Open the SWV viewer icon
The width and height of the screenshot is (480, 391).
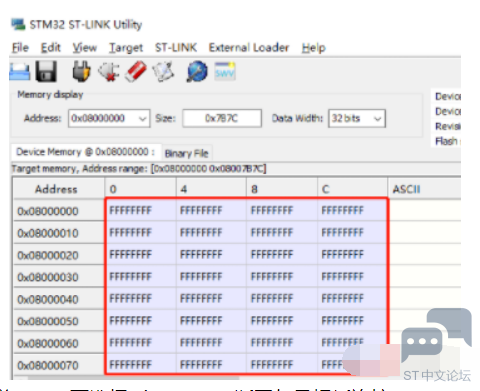(x=225, y=71)
